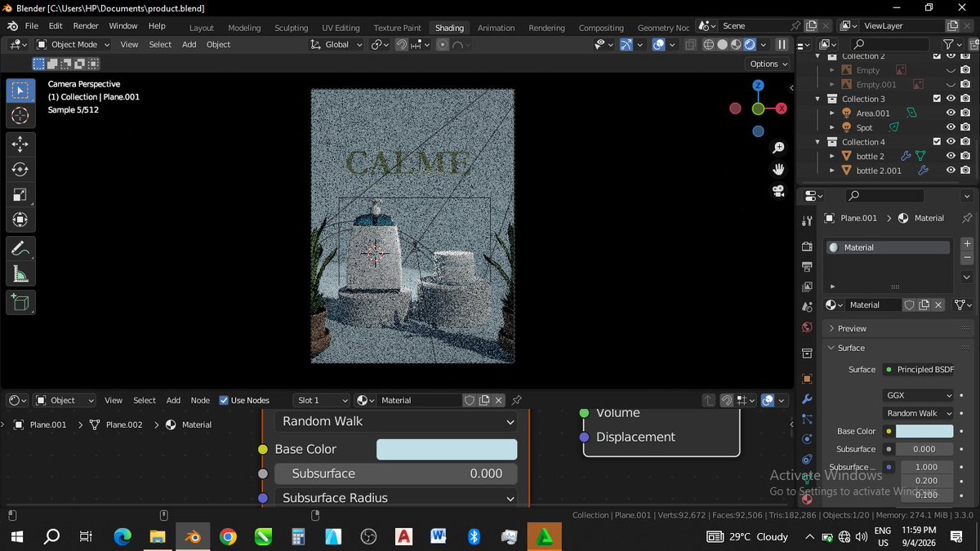This screenshot has width=980, height=551.
Task: Select the Rotate tool
Action: (x=20, y=170)
